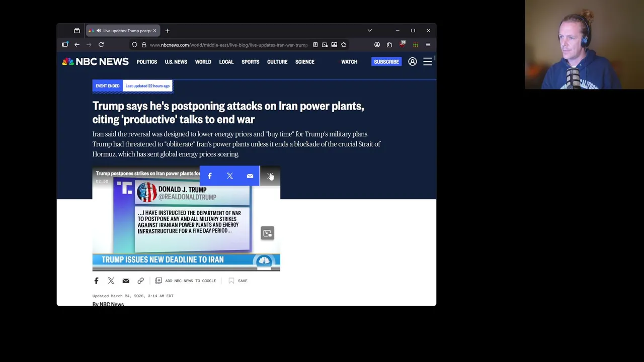Click the install-site icon beside bookmark star
Screen dimensions: 644x362
point(334,45)
